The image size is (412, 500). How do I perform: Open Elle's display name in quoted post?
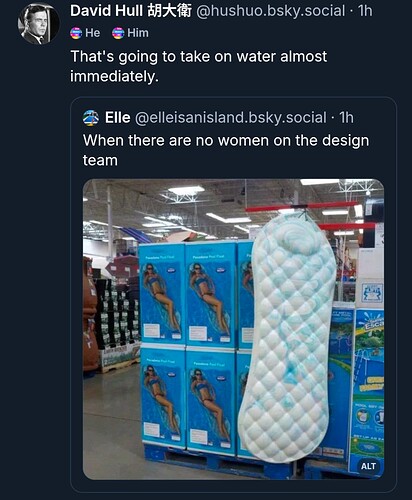pyautogui.click(x=118, y=118)
